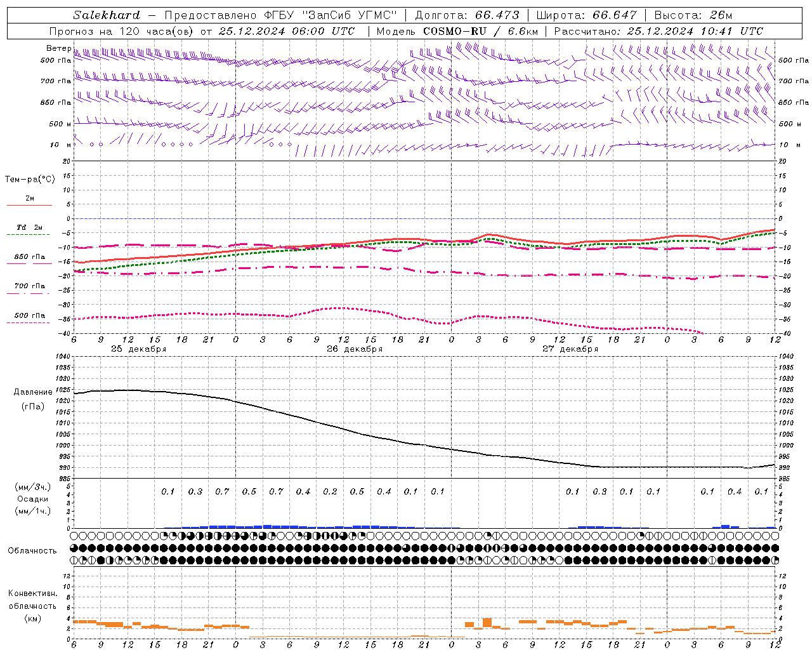Click the '0.2' precipitation value
The image size is (812, 650).
tap(330, 492)
